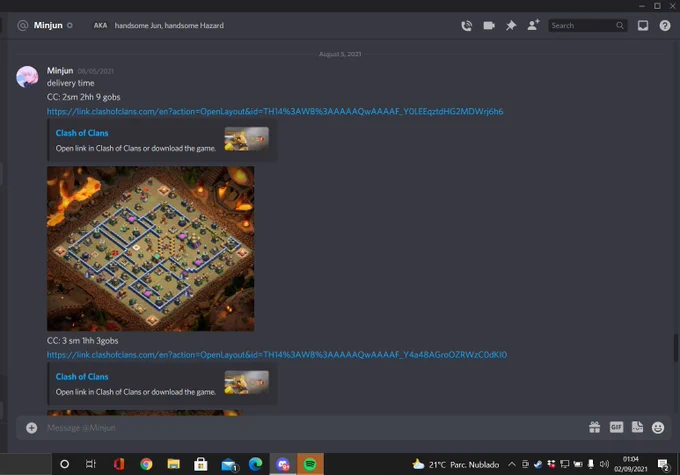Open Windows notification center
Screen dimensions: 680x475
pyautogui.click(x=663, y=465)
